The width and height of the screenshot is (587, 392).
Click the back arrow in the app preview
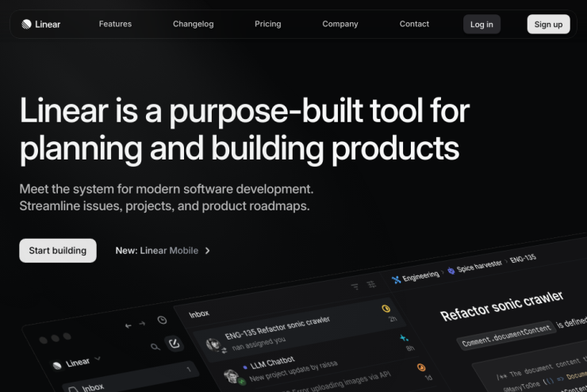coord(129,325)
